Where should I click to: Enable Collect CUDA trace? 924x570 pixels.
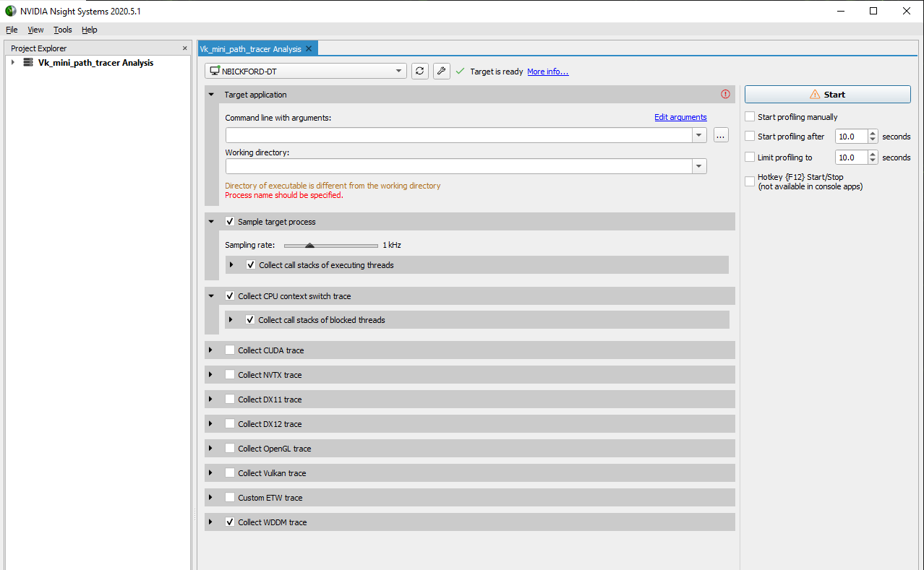229,350
